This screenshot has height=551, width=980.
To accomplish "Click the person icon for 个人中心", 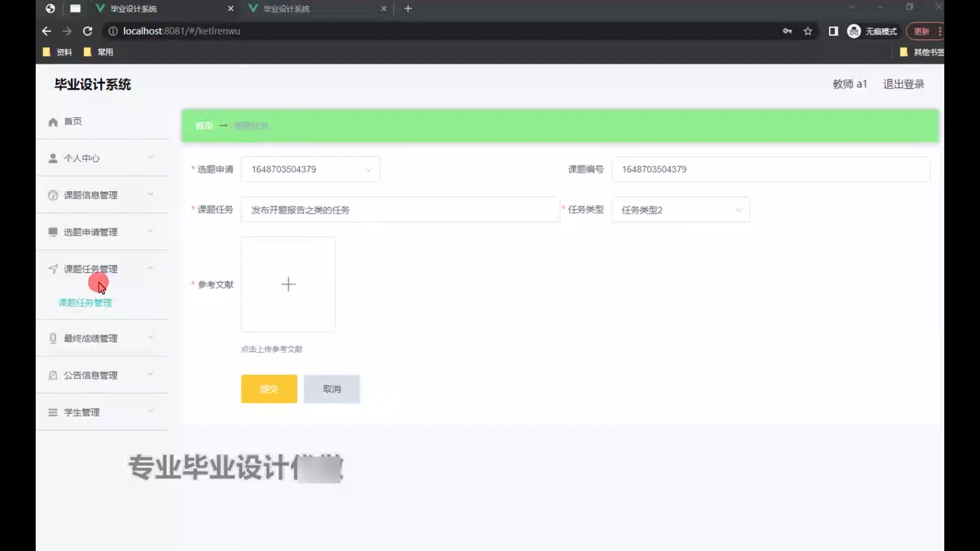I will (53, 158).
